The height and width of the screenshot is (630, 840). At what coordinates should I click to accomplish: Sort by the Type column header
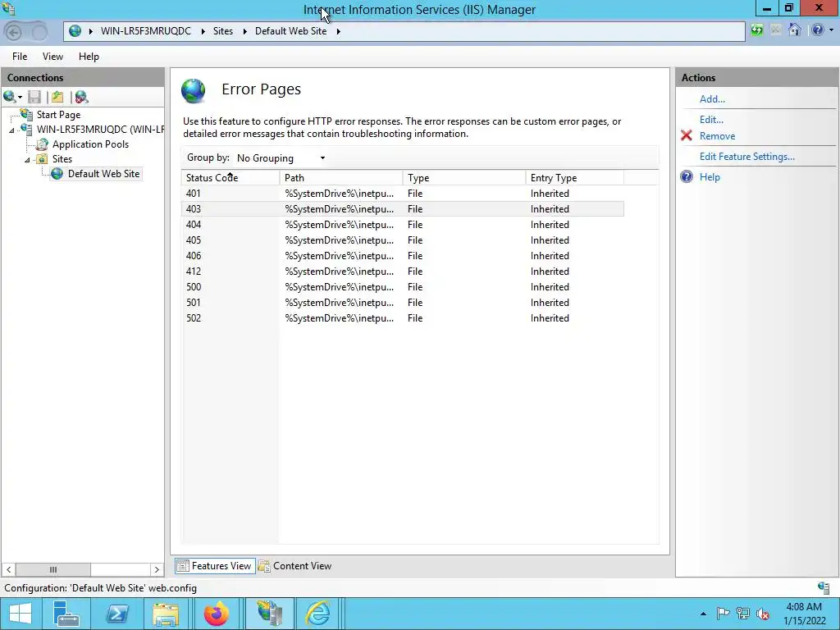tap(464, 178)
